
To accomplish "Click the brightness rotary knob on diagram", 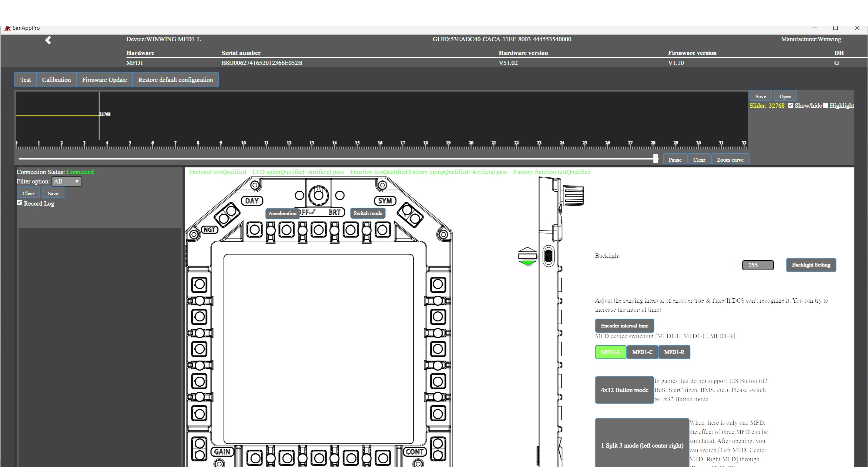I will [318, 195].
